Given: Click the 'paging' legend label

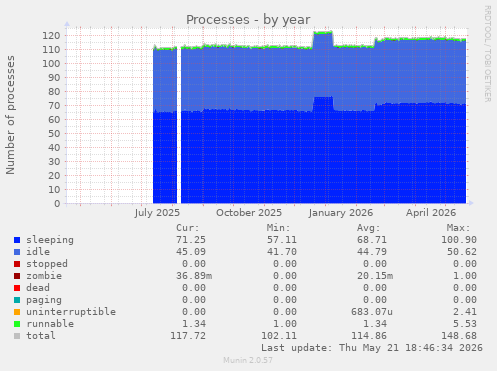Looking at the screenshot, I should pos(44,300).
